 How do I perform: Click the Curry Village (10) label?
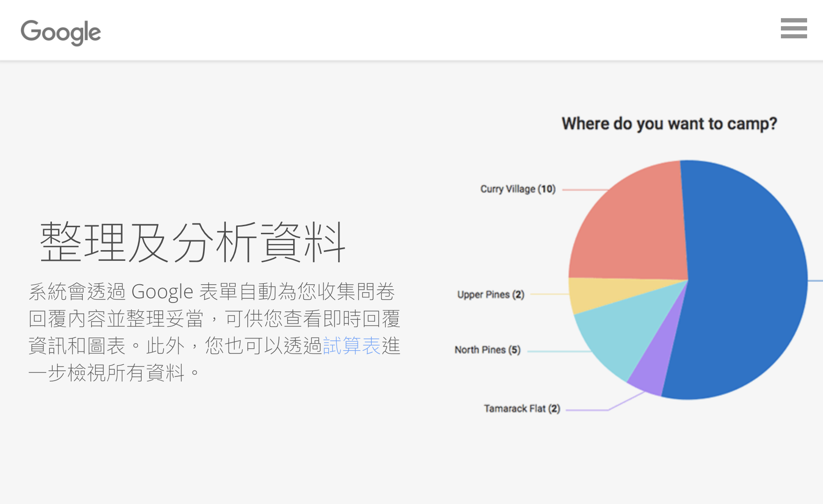pyautogui.click(x=518, y=189)
